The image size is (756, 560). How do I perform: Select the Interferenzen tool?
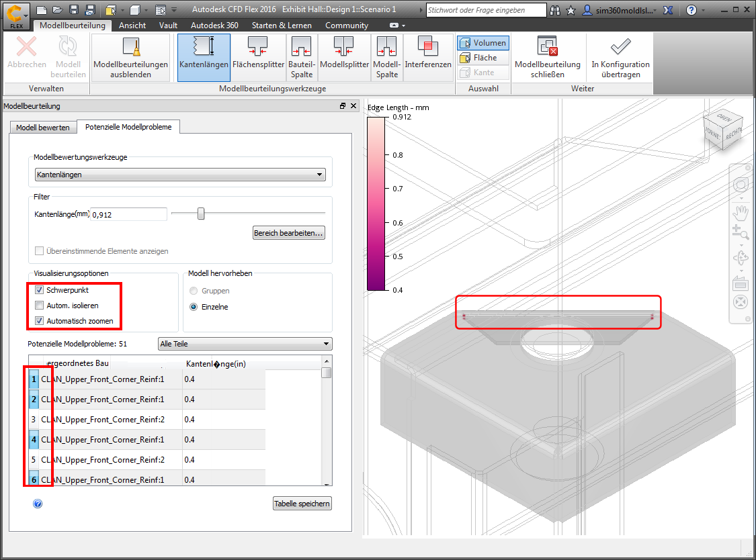[x=427, y=57]
